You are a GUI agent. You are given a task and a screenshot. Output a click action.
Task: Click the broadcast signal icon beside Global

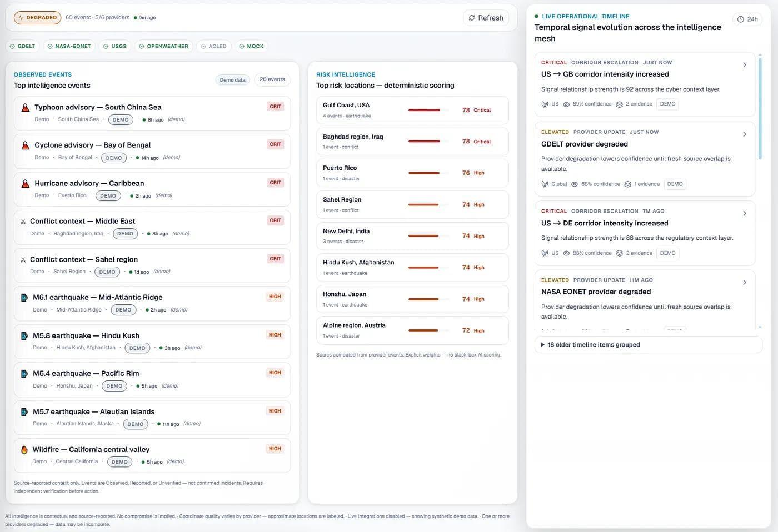point(545,184)
